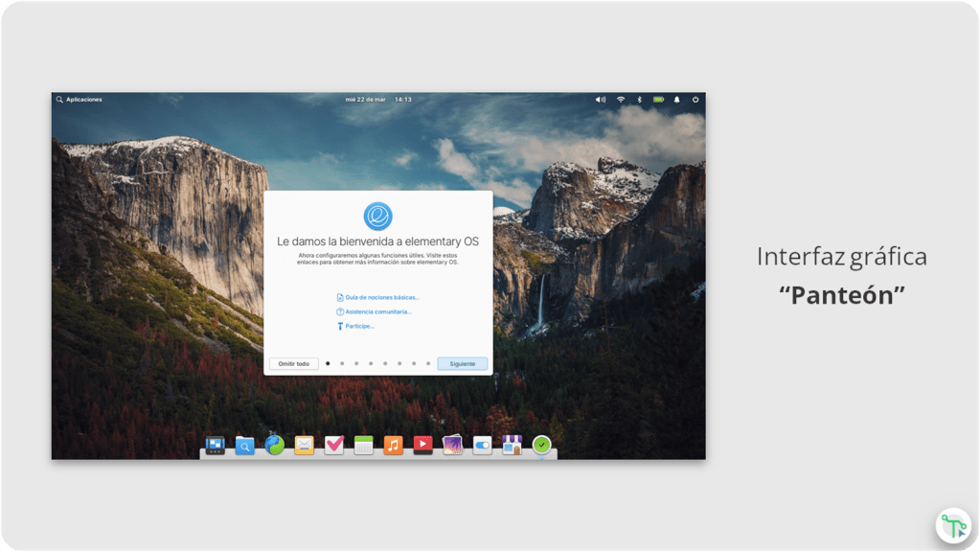This screenshot has width=980, height=552.
Task: Open System Settings toggle icon in dock
Action: coord(483,446)
